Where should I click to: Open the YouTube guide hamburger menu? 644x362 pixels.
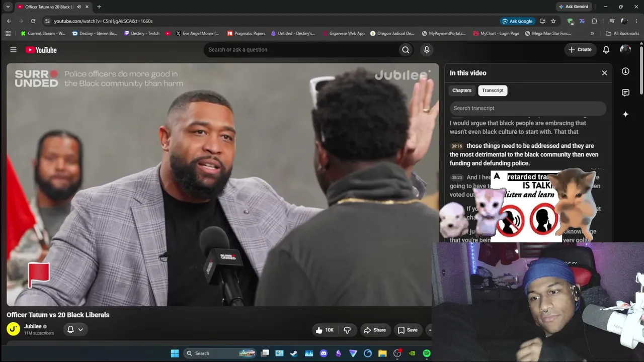point(14,50)
